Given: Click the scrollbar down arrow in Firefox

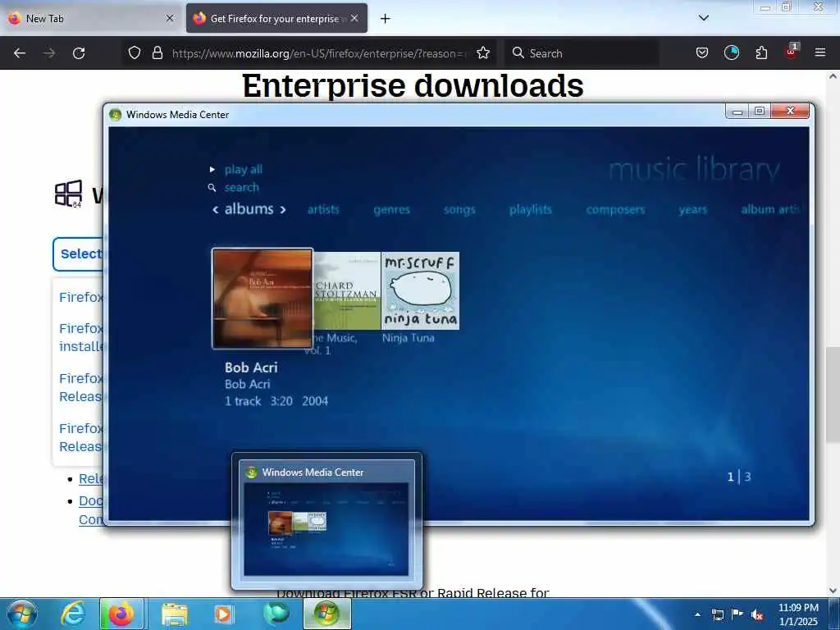Looking at the screenshot, I should point(833,591).
